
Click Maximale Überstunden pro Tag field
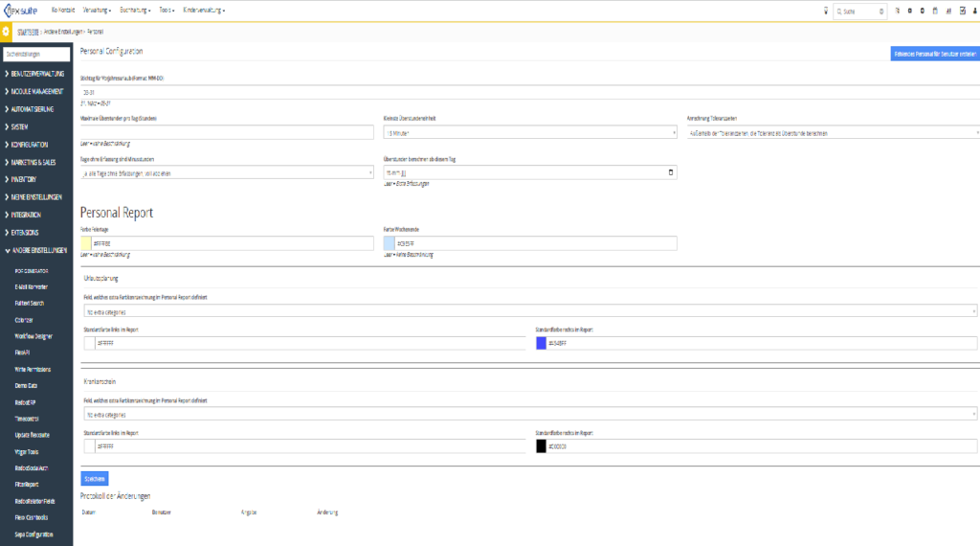click(227, 132)
